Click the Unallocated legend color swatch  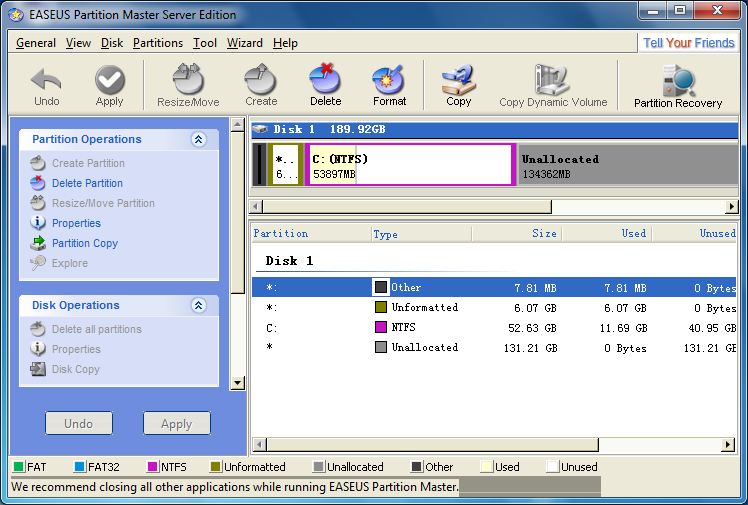click(319, 466)
